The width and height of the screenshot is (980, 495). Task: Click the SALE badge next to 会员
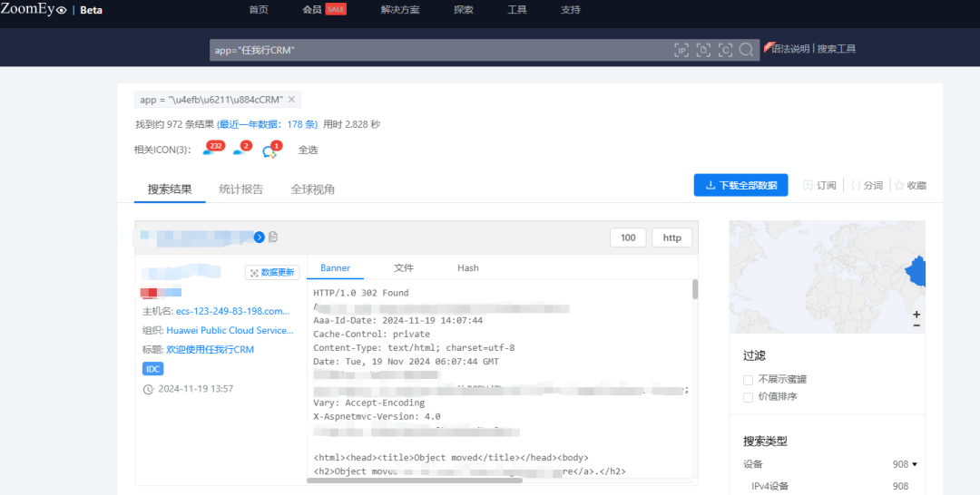[336, 9]
